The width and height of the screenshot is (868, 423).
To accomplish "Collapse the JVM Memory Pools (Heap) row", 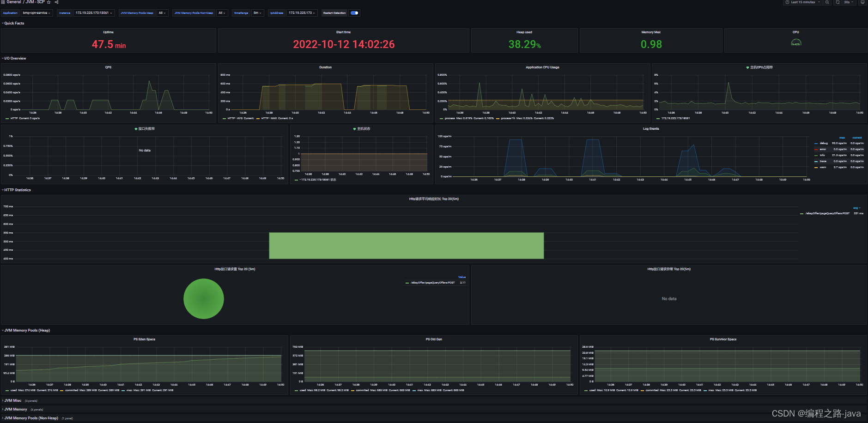I will [26, 330].
